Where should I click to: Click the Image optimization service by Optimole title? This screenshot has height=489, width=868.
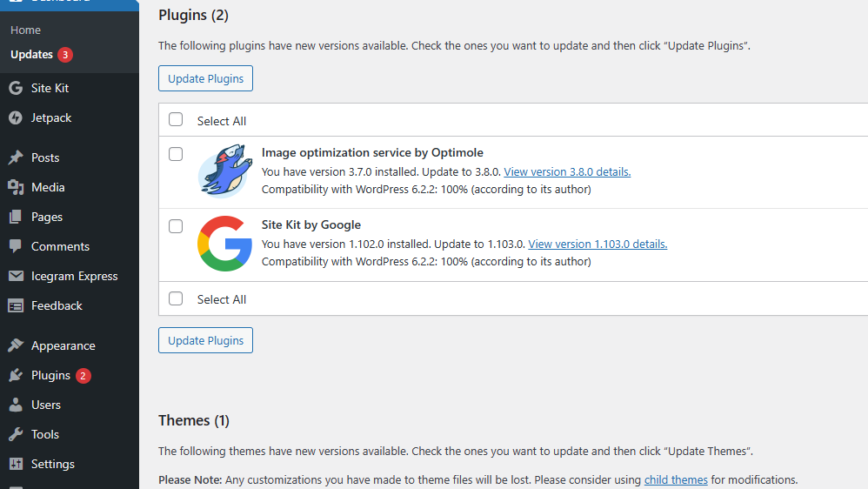click(x=372, y=152)
